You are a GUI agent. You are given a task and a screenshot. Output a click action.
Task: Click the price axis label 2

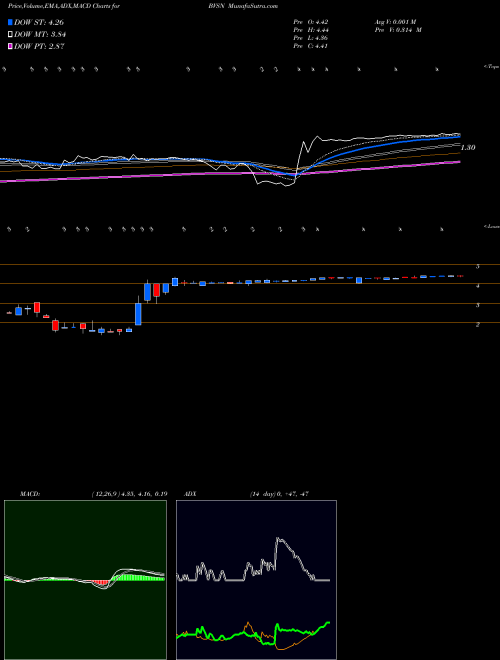(478, 325)
